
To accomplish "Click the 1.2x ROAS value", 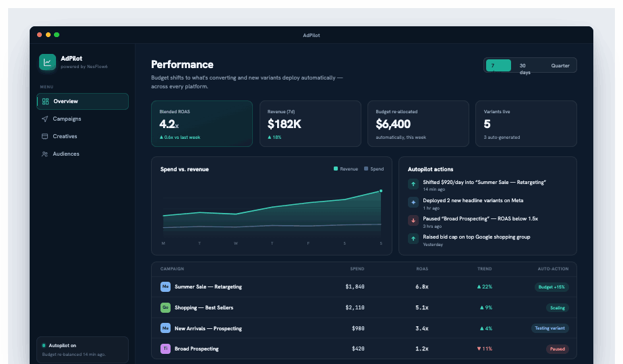I will click(422, 349).
